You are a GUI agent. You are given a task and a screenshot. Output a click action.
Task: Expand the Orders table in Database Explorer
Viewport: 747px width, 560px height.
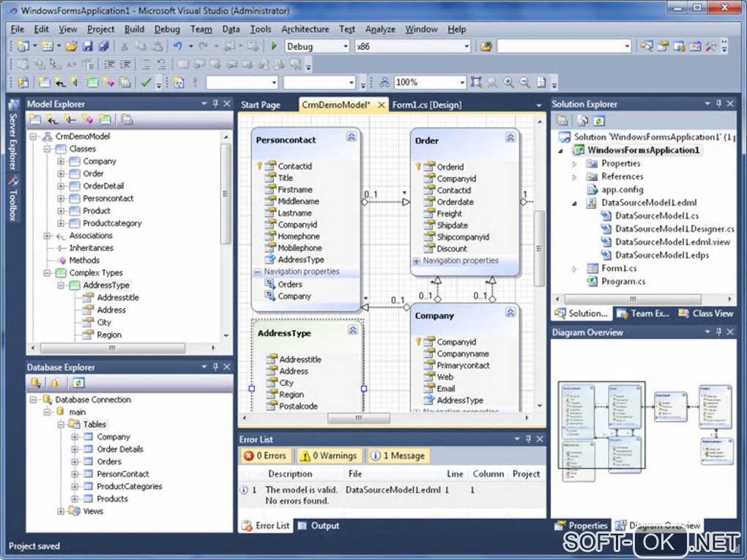tap(75, 461)
